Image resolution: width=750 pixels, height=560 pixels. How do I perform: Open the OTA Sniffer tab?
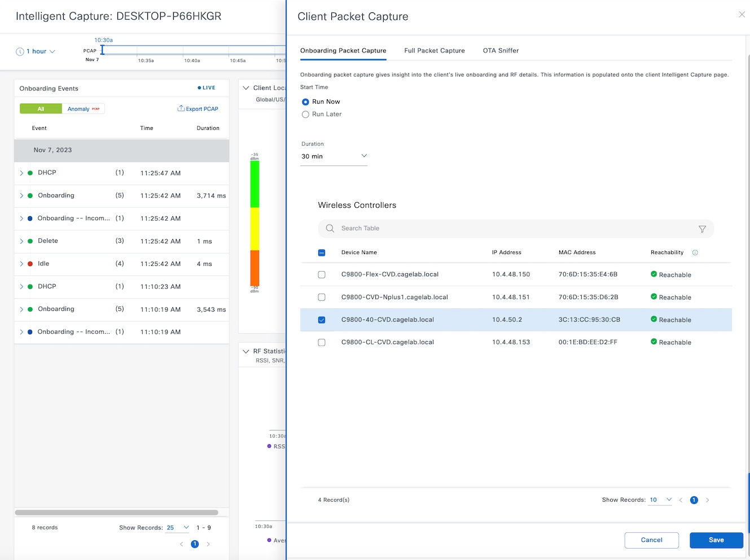click(x=500, y=51)
